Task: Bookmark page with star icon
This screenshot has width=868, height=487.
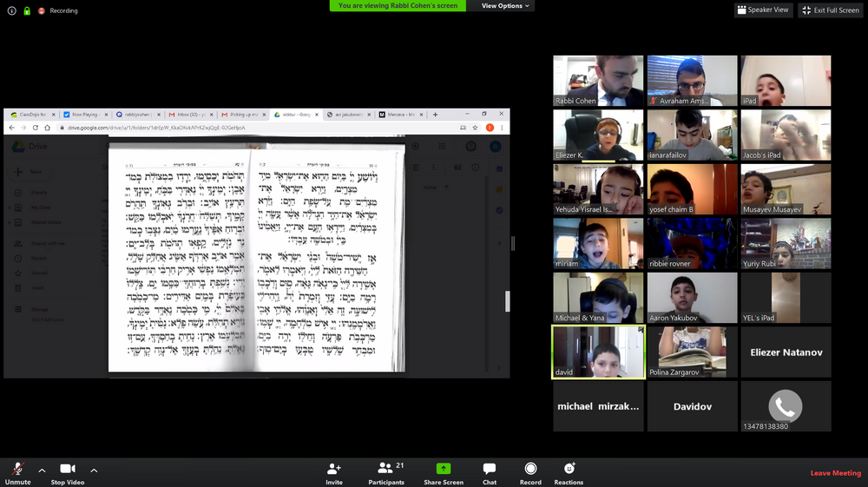Action: [x=475, y=128]
